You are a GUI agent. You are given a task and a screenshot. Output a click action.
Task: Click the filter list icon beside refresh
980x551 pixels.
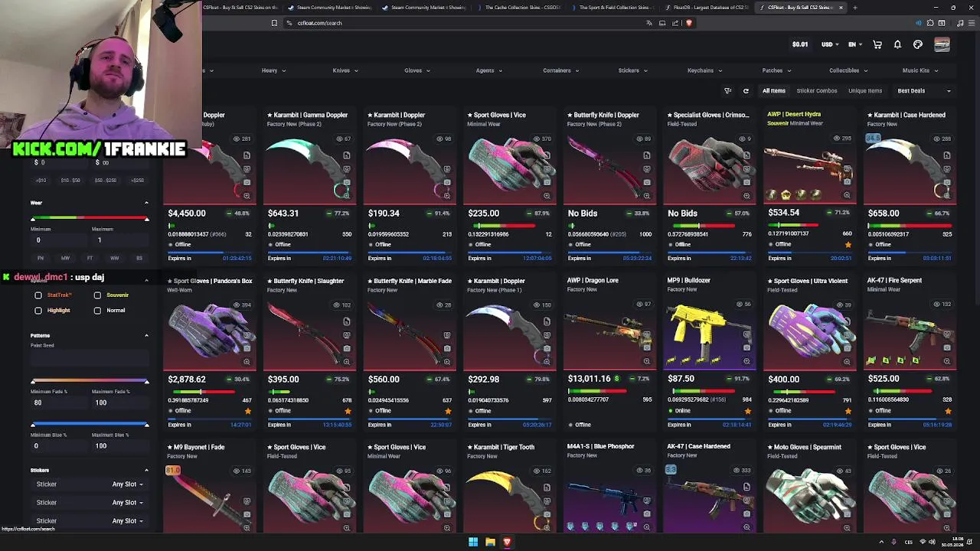point(728,91)
